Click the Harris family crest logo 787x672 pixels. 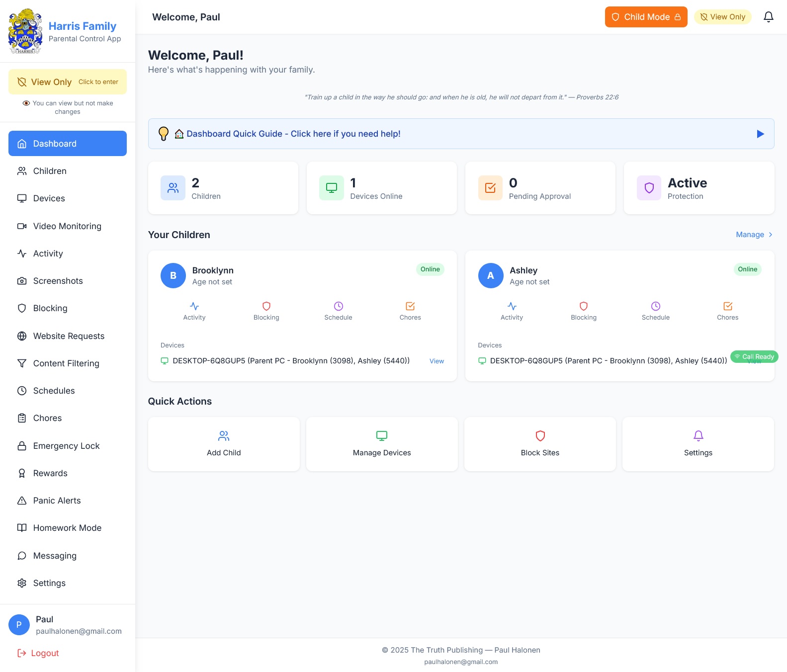25,31
